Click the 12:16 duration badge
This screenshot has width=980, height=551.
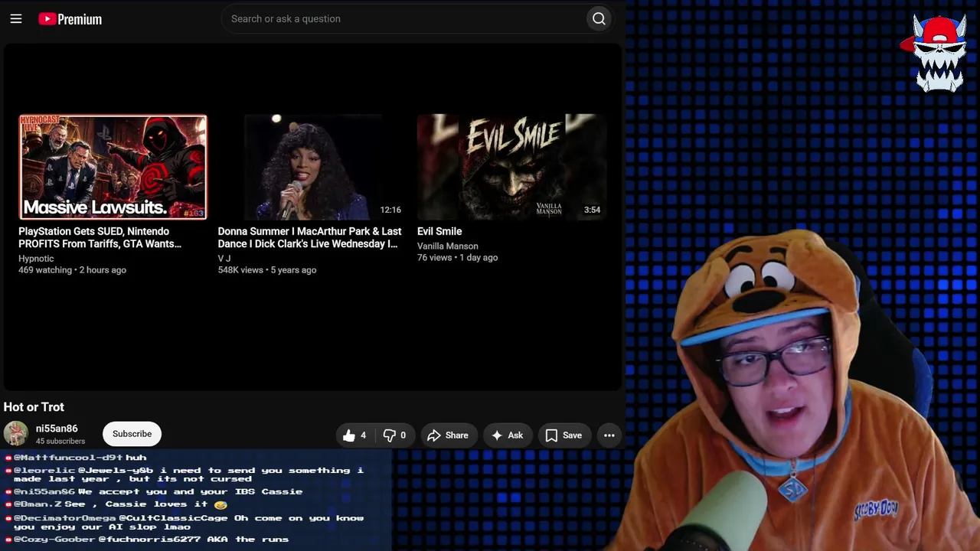tap(390, 210)
